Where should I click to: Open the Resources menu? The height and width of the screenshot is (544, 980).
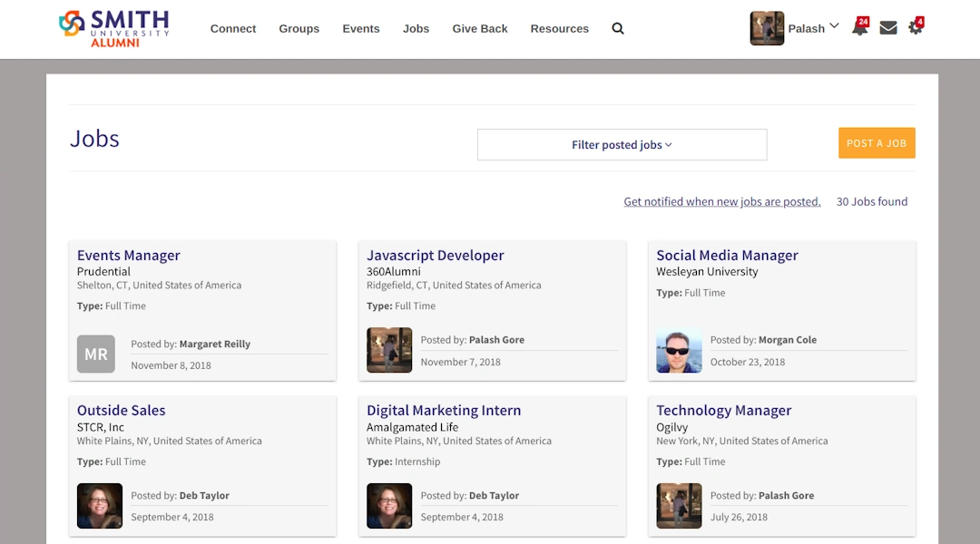(x=559, y=29)
